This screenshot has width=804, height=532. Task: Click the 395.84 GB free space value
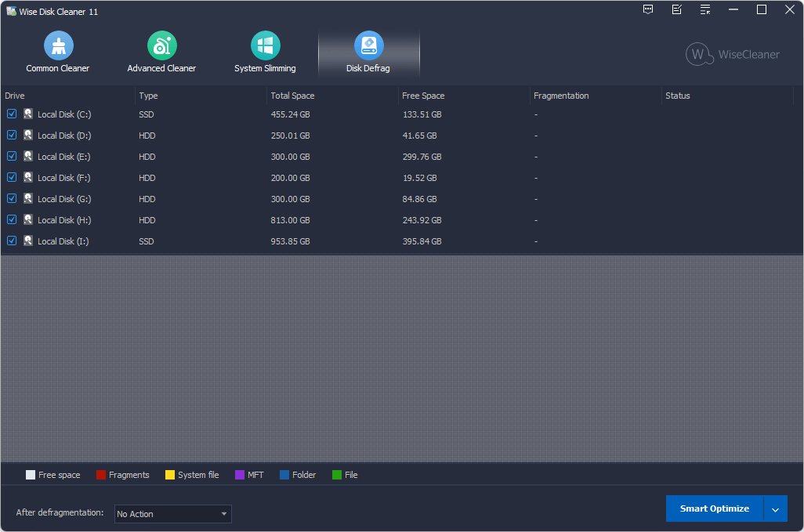(422, 241)
